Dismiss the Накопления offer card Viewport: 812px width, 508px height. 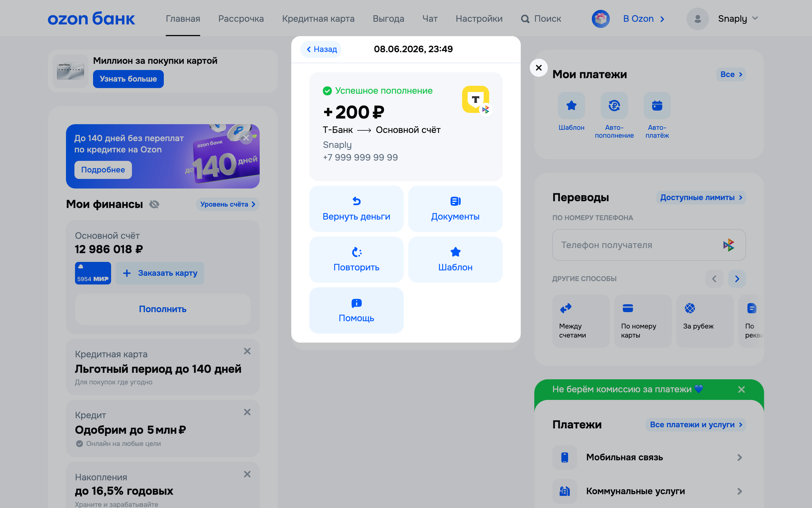247,474
